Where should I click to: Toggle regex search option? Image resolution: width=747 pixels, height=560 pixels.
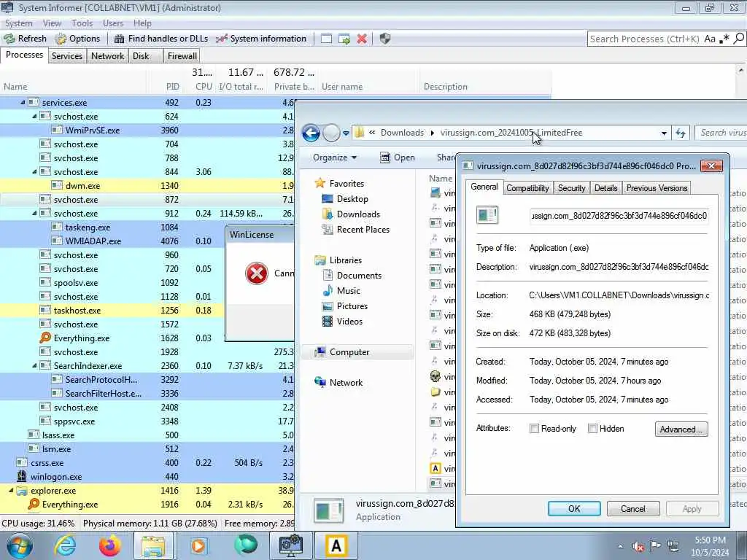724,39
